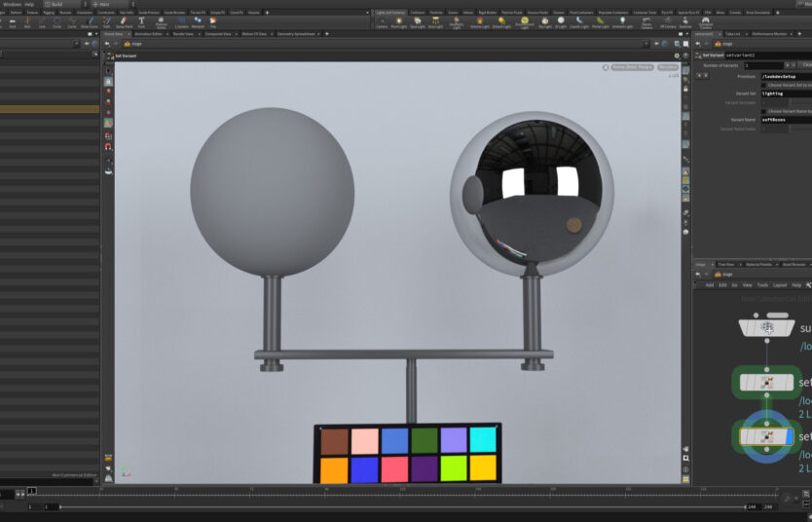Pick the Volume Light shelf tool
Screen dimensions: 812x522
coord(480,21)
